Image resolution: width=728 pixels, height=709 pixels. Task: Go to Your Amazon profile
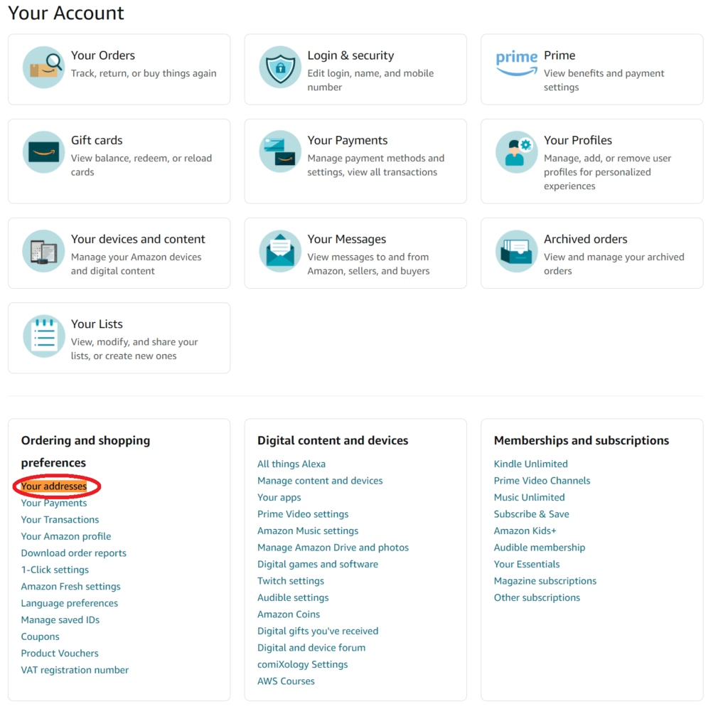tap(66, 536)
